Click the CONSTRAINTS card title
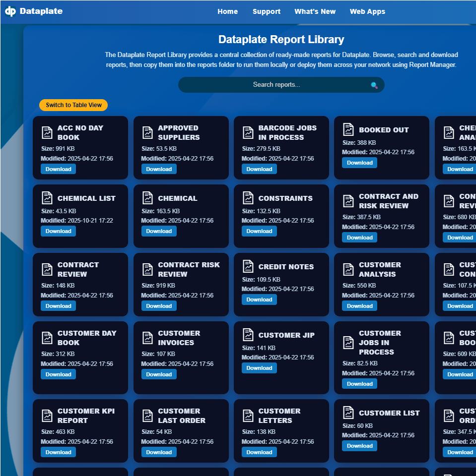Viewport: 476px width, 476px height. (x=285, y=198)
